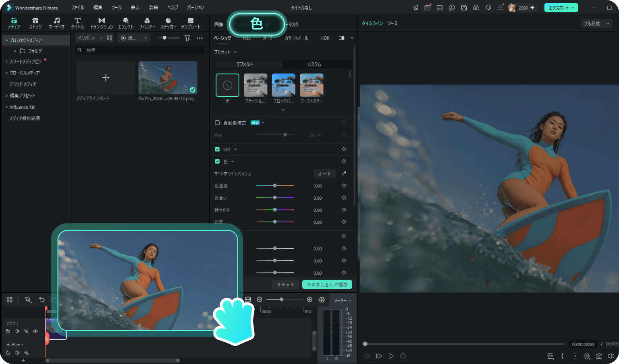Viewport: 619px width, 364px height.
Task: Click the undo arrow in timeline toolbar
Action: (x=42, y=300)
